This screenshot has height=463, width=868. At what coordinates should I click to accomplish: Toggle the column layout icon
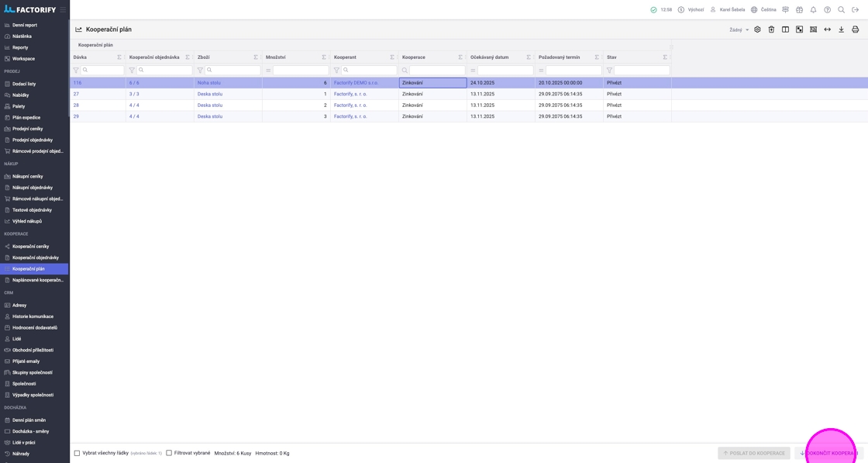click(785, 29)
